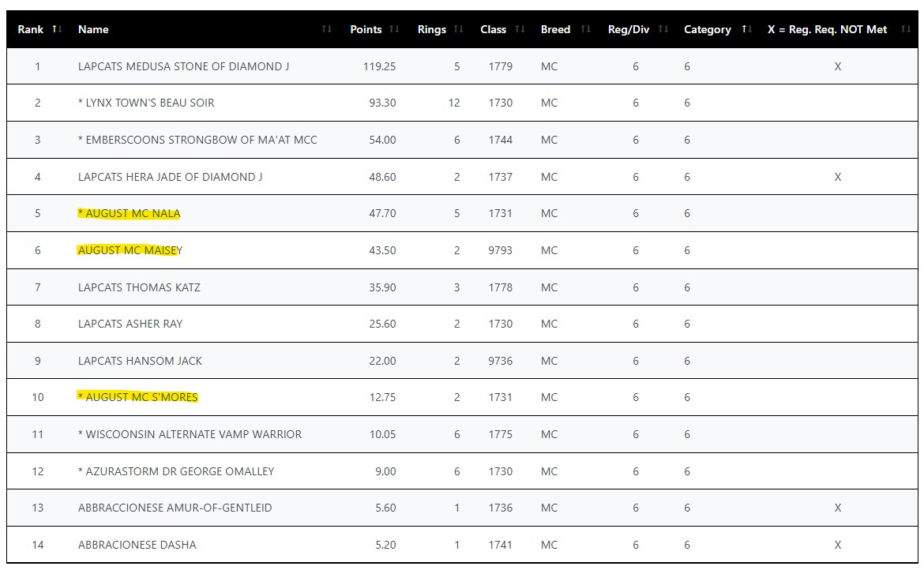Click the X mark in LAPCATS HERA JADE row
The width and height of the screenshot is (924, 570).
pos(838,177)
